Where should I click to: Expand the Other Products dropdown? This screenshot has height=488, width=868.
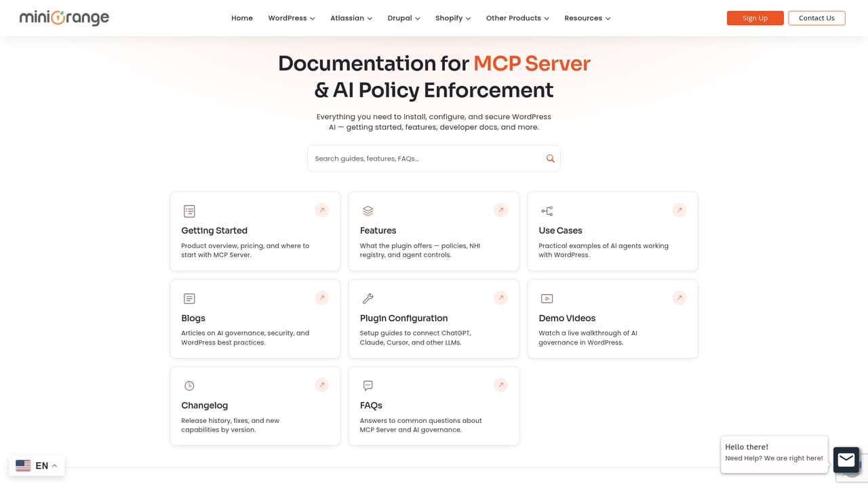pyautogui.click(x=517, y=18)
